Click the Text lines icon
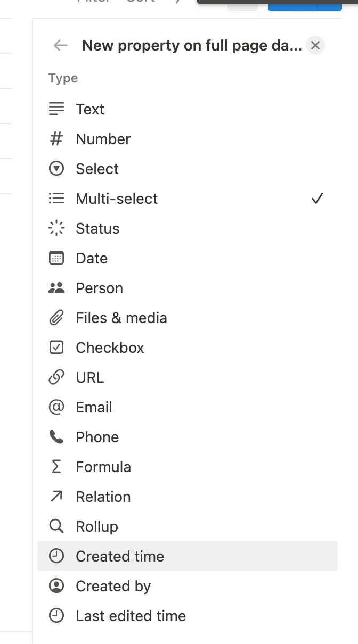358x644 pixels. click(x=56, y=109)
